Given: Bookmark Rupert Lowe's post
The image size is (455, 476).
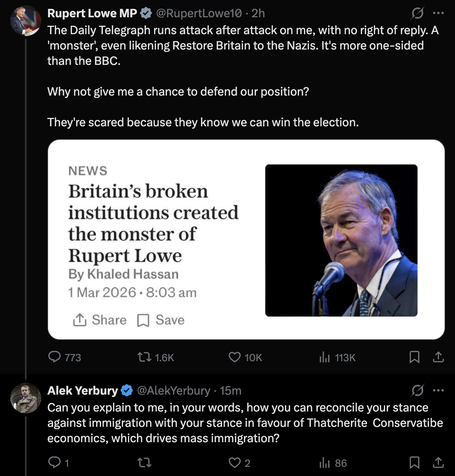Looking at the screenshot, I should (x=414, y=357).
